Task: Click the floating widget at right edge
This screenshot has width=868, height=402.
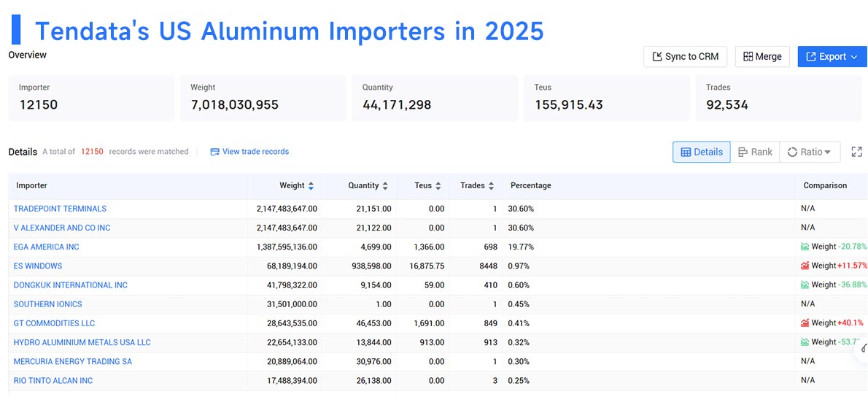Action: [x=862, y=349]
